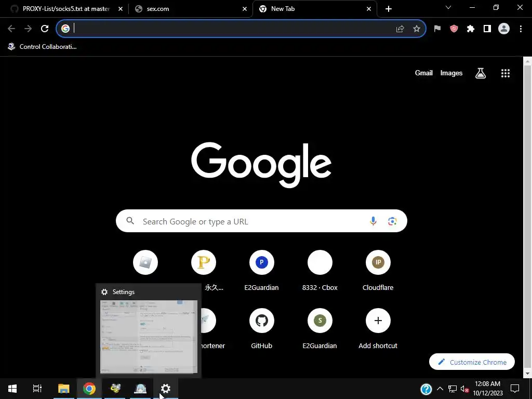Click the bee app taskbar icon
The width and height of the screenshot is (532, 399).
tap(115, 389)
